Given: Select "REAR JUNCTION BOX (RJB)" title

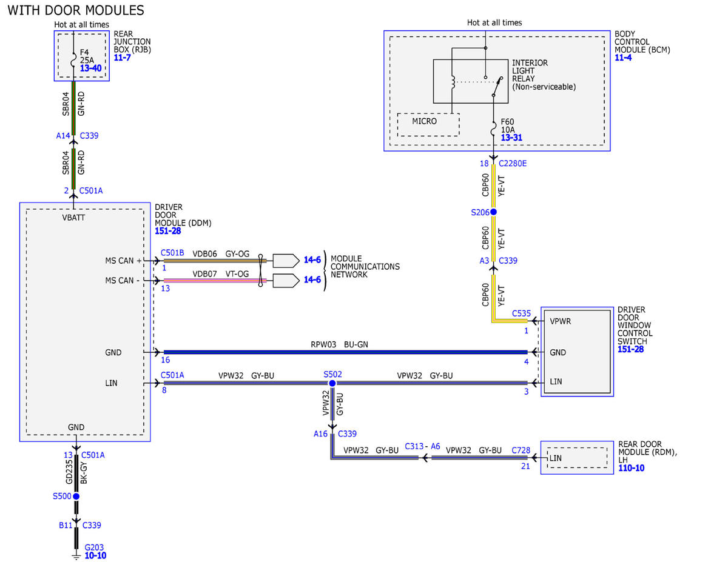Looking at the screenshot, I should tap(132, 42).
